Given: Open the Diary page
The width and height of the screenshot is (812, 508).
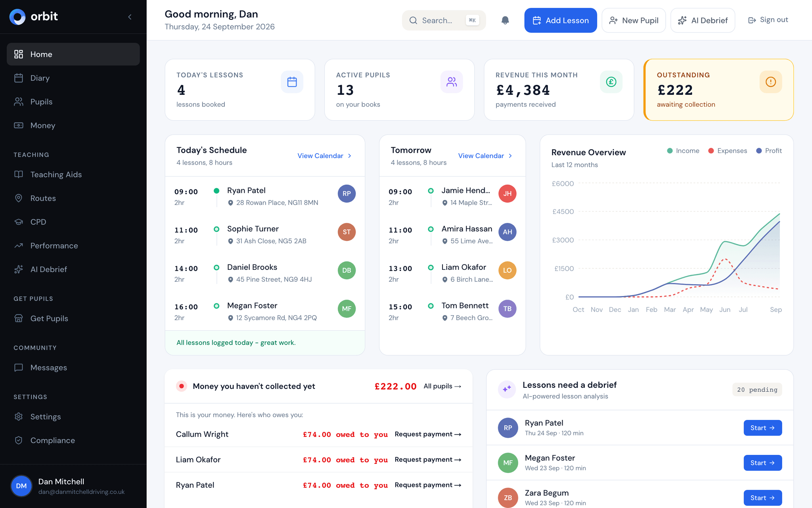Looking at the screenshot, I should (x=73, y=78).
